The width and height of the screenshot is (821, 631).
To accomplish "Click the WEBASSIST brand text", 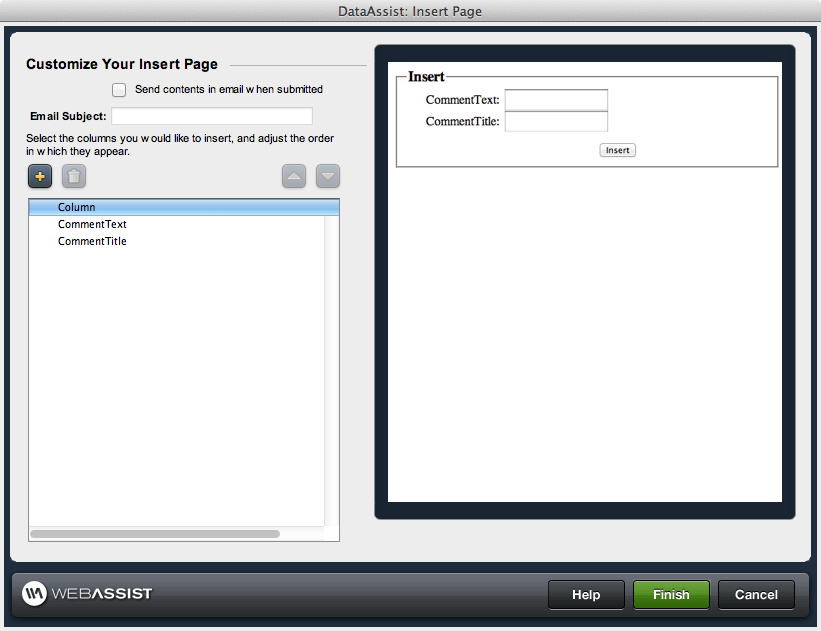I will tap(100, 593).
